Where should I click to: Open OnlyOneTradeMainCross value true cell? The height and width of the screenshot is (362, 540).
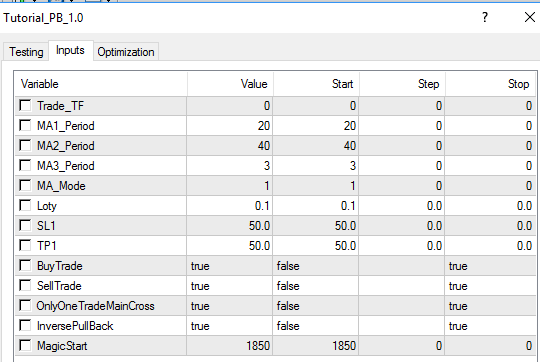[x=230, y=306]
